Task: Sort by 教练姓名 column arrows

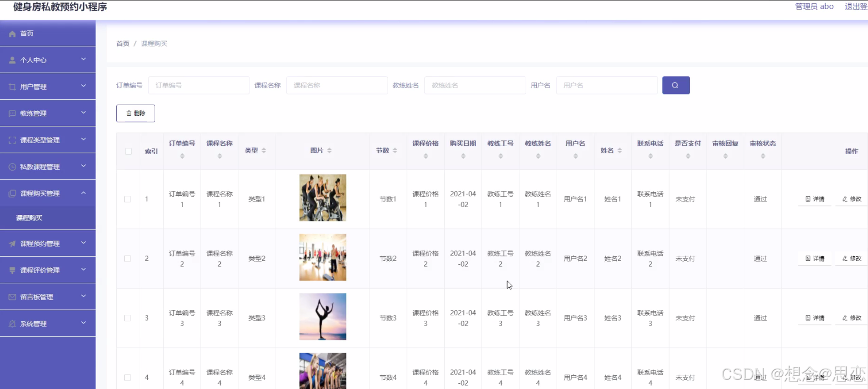Action: (x=538, y=156)
